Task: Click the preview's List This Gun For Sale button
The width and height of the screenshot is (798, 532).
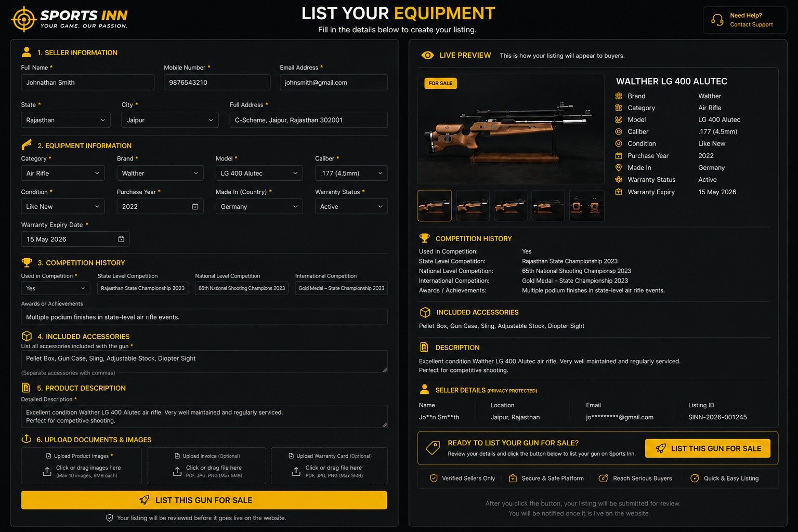Action: [708, 448]
